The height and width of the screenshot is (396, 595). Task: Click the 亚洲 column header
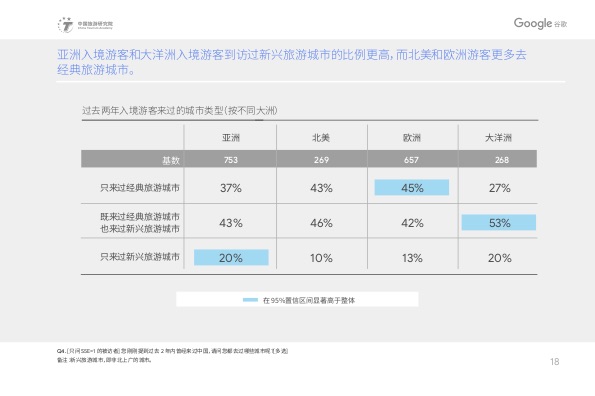click(231, 138)
